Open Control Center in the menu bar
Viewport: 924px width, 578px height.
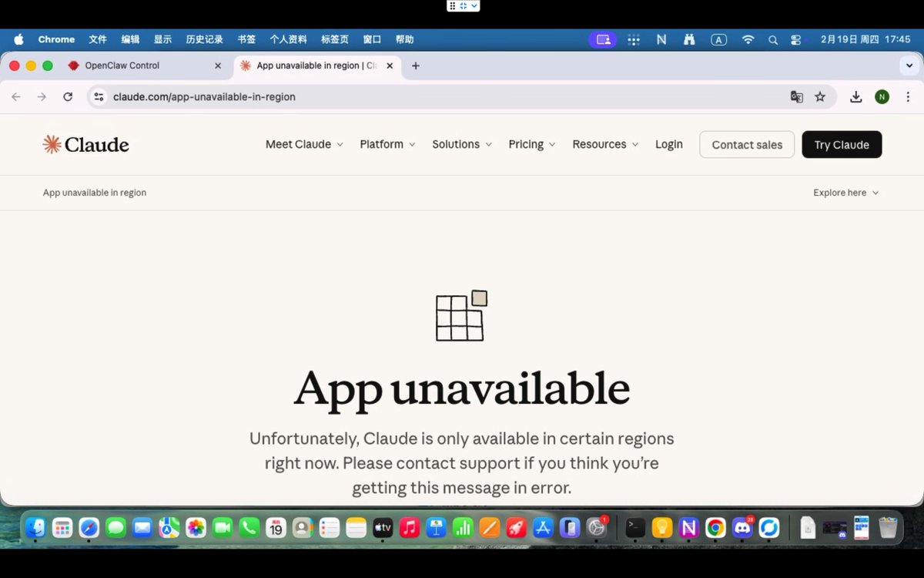coord(796,39)
